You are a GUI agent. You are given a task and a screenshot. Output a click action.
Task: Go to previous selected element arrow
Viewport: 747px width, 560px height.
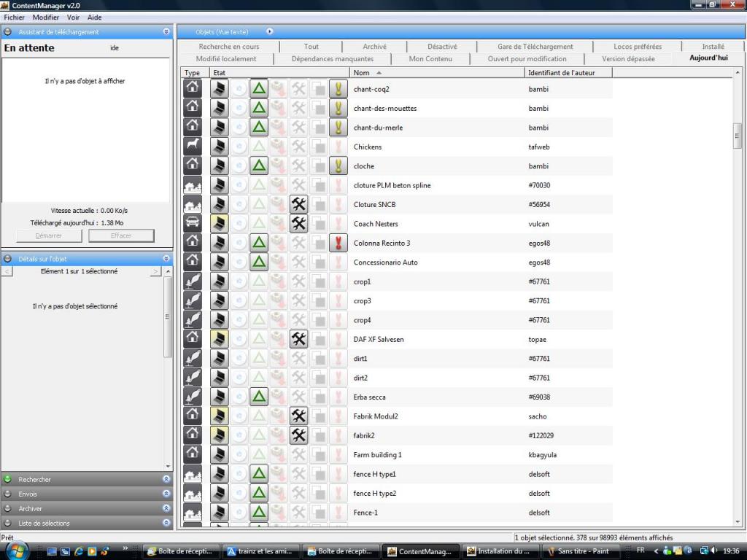[7, 271]
